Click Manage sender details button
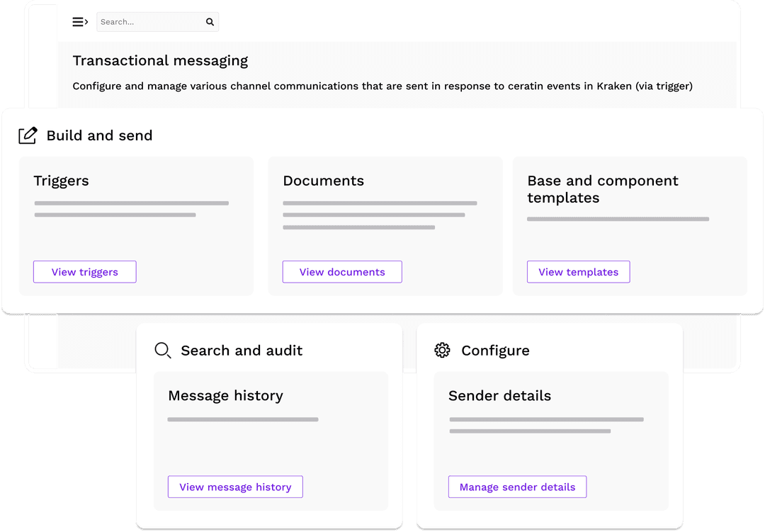The image size is (765, 532). coord(517,487)
